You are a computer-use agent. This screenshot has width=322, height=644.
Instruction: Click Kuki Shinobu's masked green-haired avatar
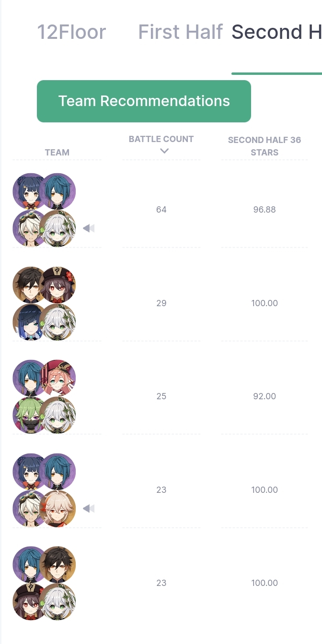(31, 415)
